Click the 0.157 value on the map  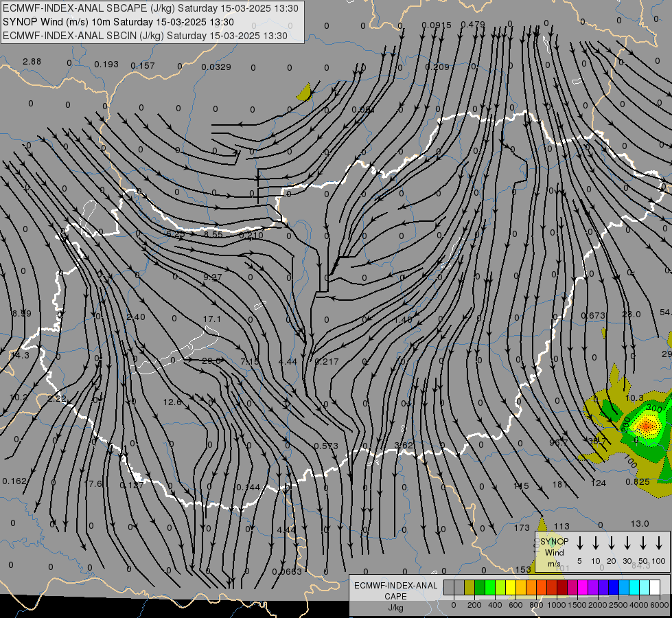[143, 66]
